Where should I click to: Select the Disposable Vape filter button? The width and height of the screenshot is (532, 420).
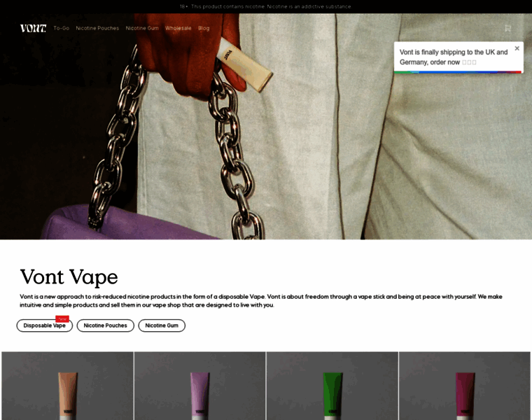tap(44, 325)
